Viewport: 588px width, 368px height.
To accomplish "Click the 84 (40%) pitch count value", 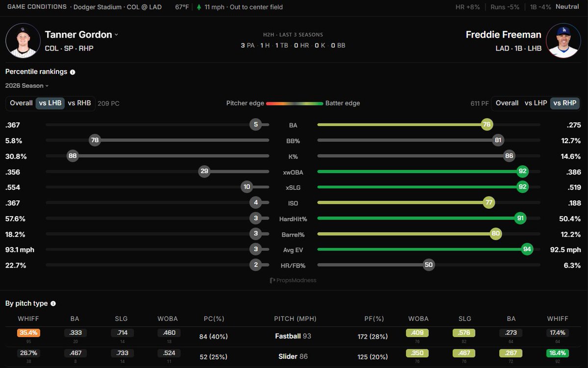I will pyautogui.click(x=213, y=337).
